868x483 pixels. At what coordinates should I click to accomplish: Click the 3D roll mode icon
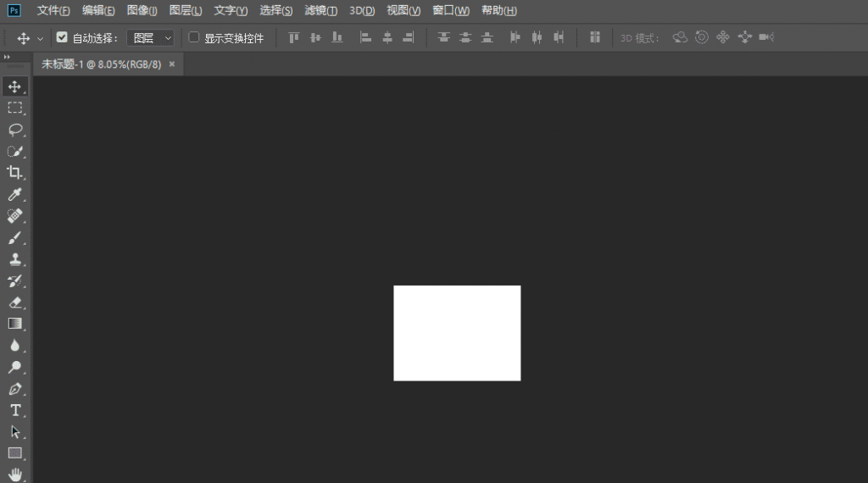701,37
